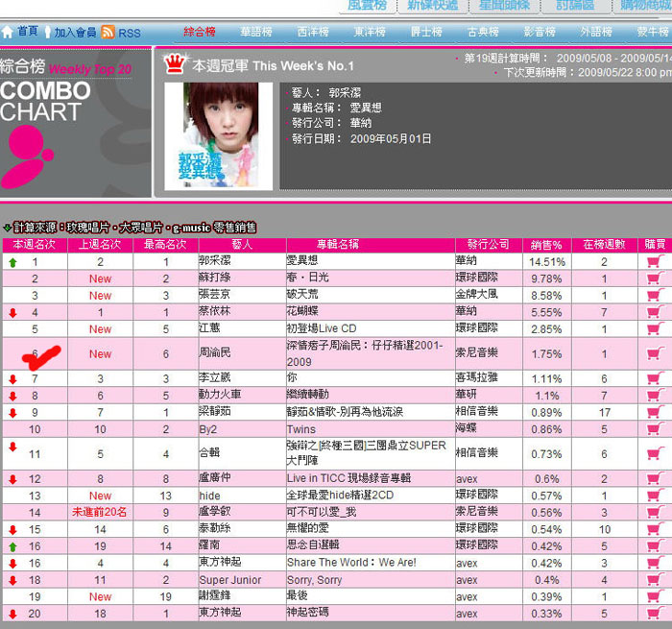
Task: Click the cart icon for 郭采潔 愛異想
Action: (x=655, y=261)
